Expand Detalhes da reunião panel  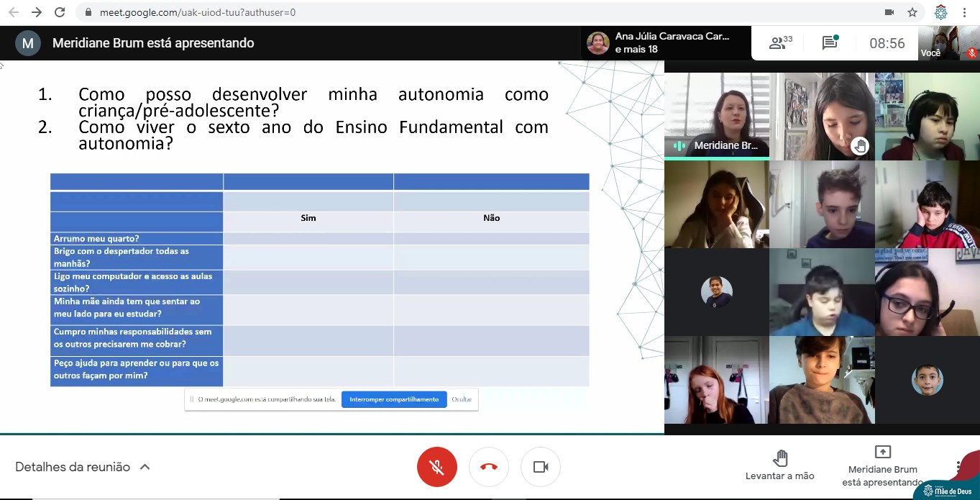[83, 467]
